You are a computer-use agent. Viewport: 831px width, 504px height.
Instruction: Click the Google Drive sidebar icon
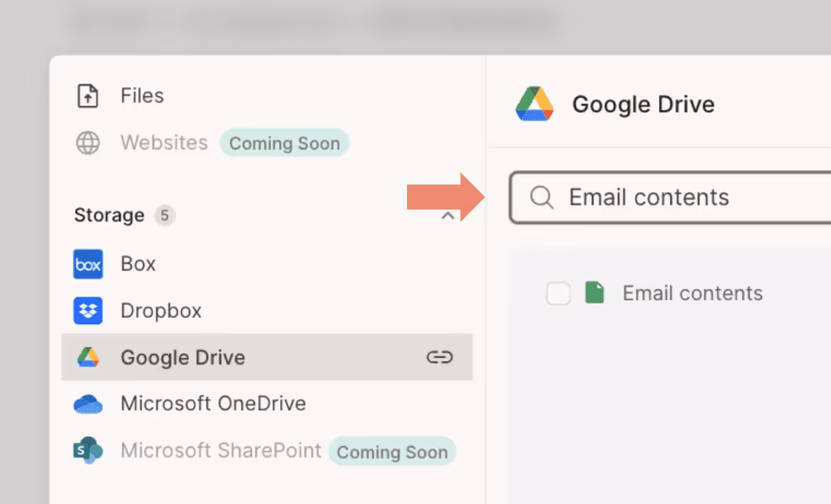tap(88, 357)
